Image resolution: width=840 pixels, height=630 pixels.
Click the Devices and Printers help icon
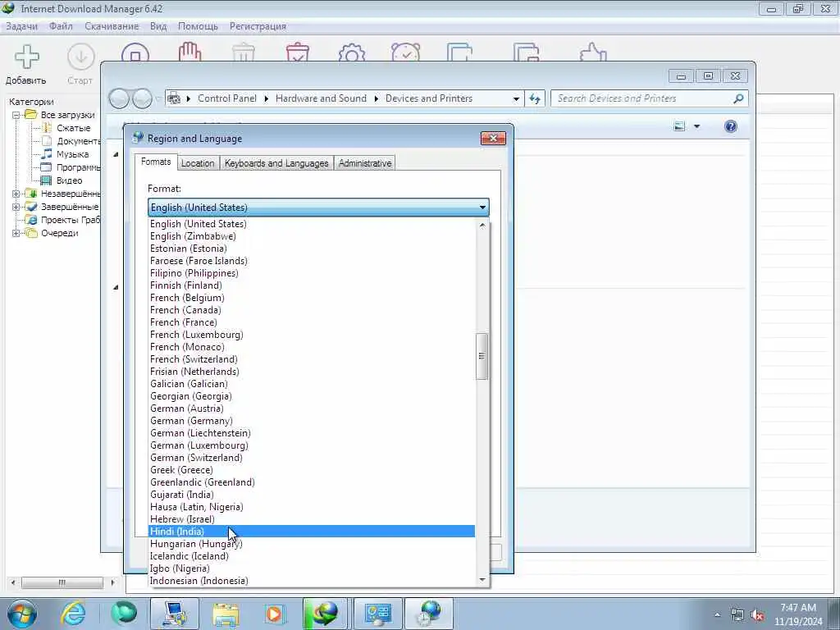[x=730, y=126]
